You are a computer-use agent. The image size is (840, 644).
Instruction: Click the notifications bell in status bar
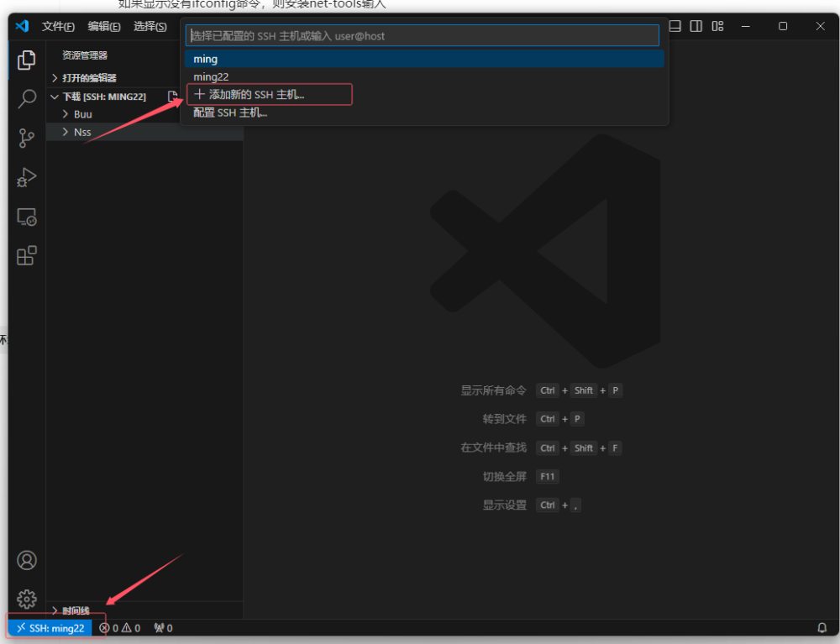click(x=822, y=628)
